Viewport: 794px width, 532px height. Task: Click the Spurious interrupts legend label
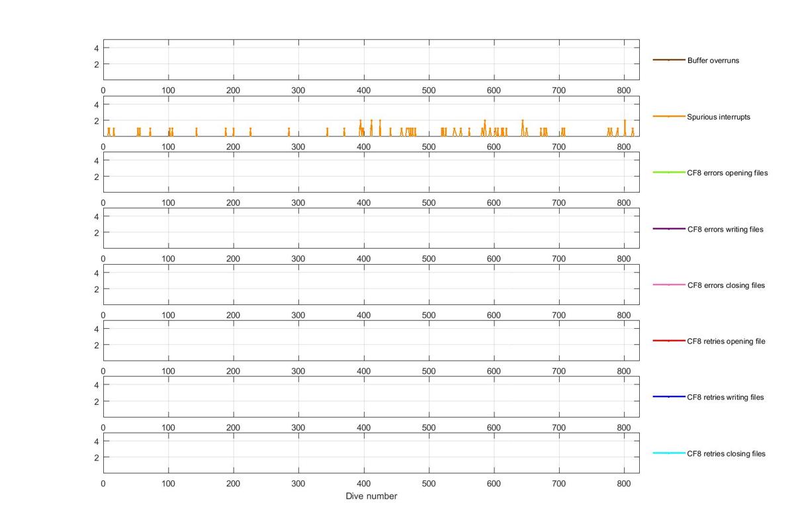[719, 116]
